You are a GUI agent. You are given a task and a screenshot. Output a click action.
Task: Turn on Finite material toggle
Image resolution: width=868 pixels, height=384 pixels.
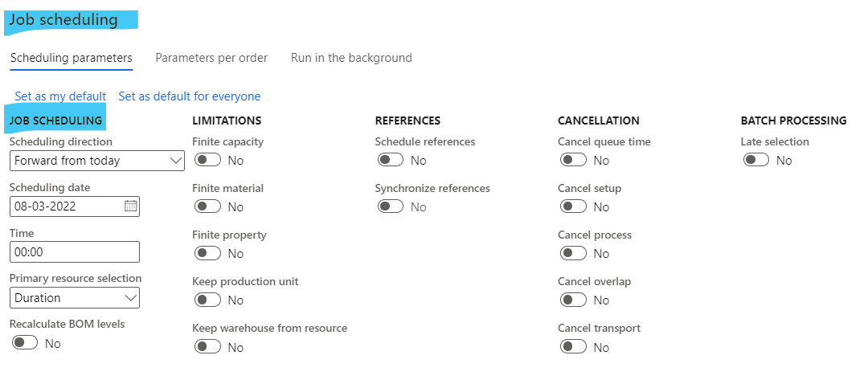[x=207, y=207]
